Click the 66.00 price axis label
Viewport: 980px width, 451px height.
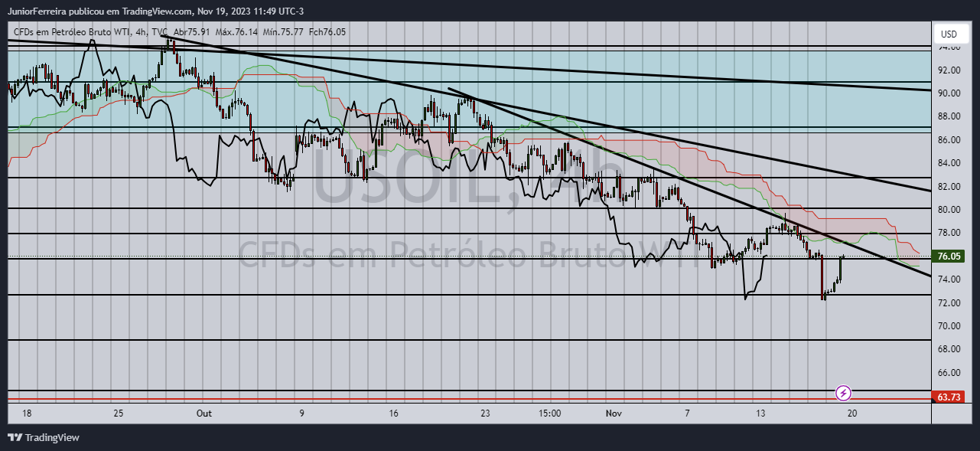tap(949, 373)
